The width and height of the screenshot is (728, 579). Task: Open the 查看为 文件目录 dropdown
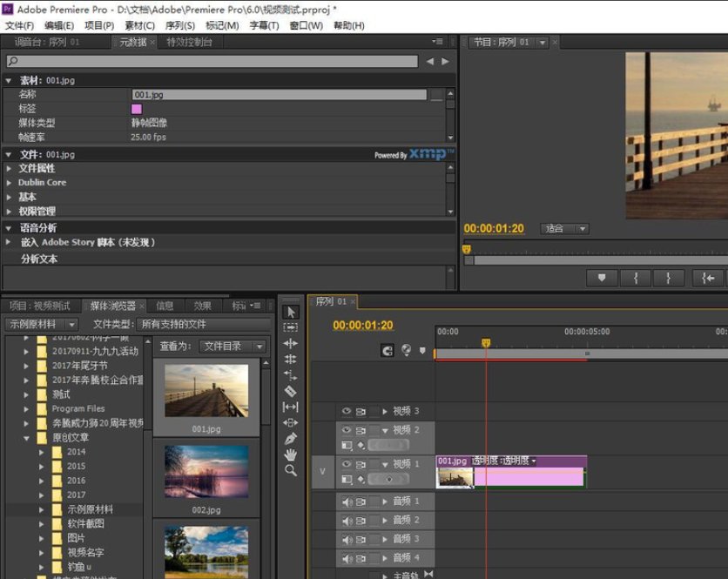click(233, 347)
